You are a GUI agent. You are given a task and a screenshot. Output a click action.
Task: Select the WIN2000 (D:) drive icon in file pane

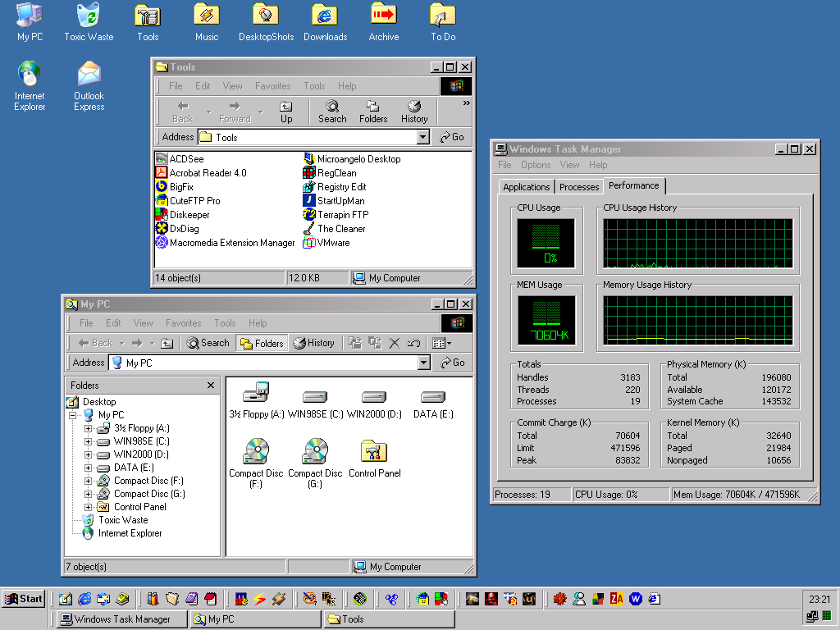tap(374, 397)
